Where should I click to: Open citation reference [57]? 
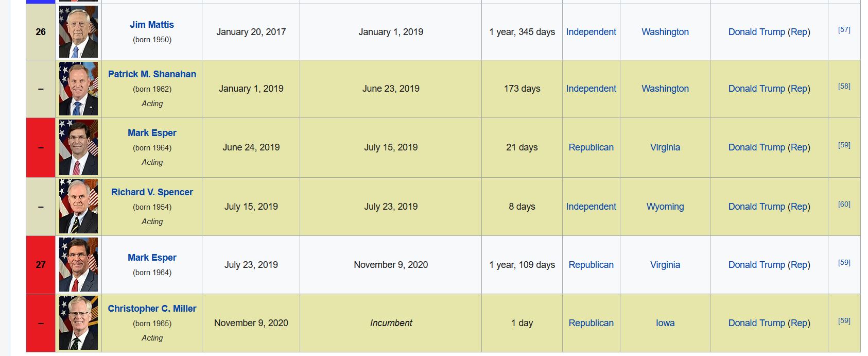point(844,30)
